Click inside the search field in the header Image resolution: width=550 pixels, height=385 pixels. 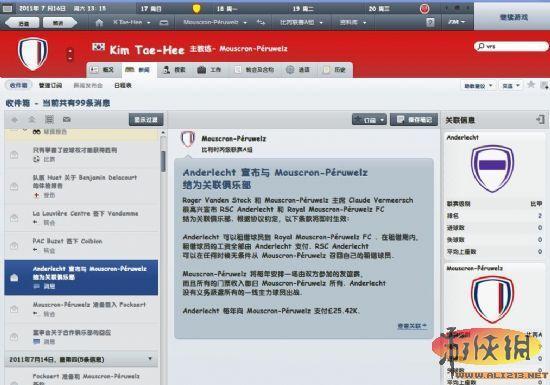(511, 46)
